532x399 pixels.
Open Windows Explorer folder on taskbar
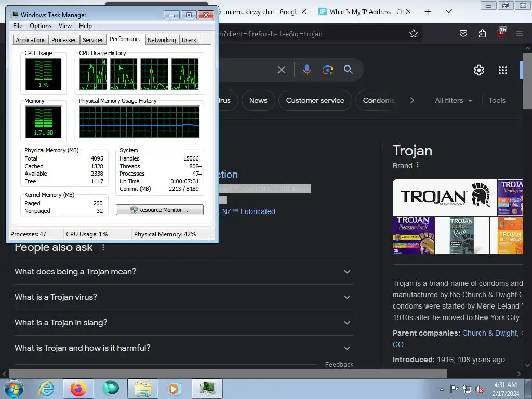[143, 389]
